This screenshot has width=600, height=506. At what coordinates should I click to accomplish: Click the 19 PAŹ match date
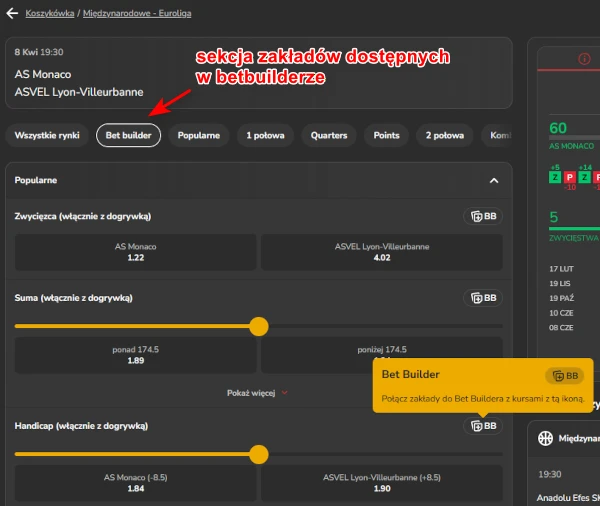[x=562, y=298]
